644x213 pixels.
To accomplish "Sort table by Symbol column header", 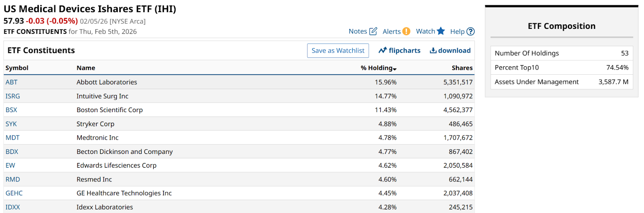I will (17, 68).
